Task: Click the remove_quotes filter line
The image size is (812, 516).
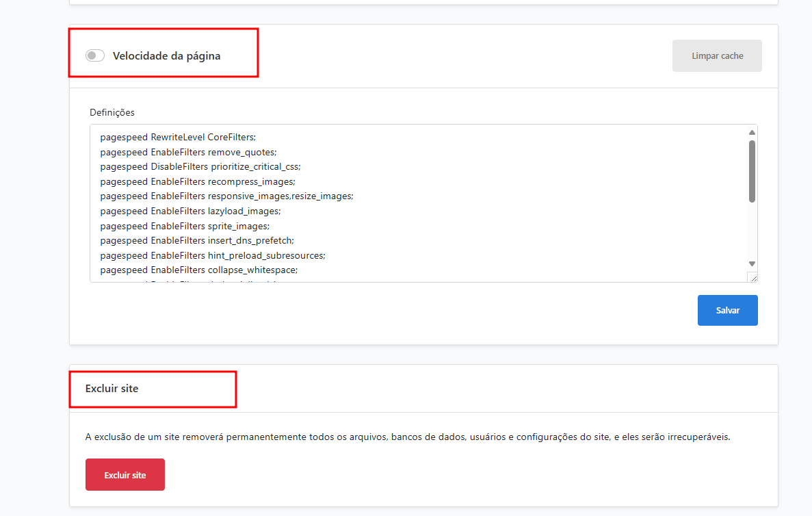Action: tap(188, 152)
